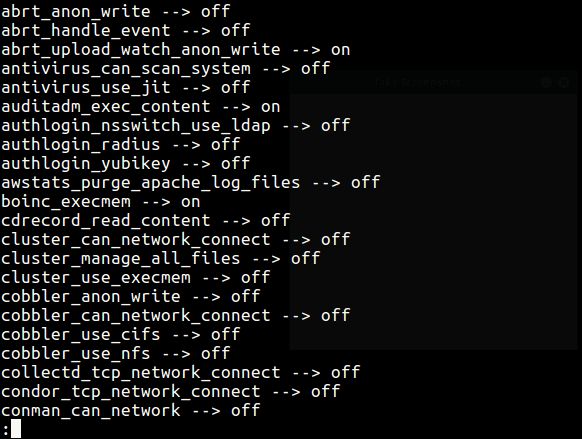Image resolution: width=582 pixels, height=439 pixels.
Task: Click the 'on' value of auditadm_exec_content
Action: (x=270, y=107)
